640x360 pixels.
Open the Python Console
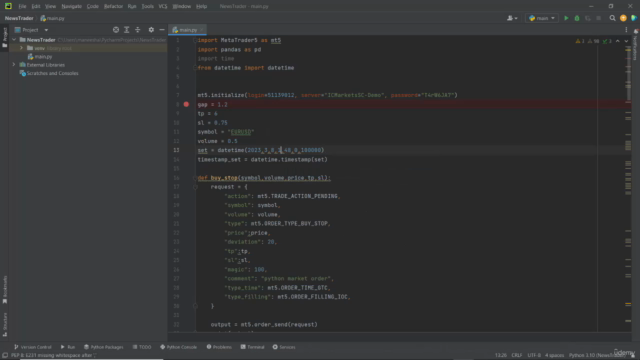click(x=178, y=347)
